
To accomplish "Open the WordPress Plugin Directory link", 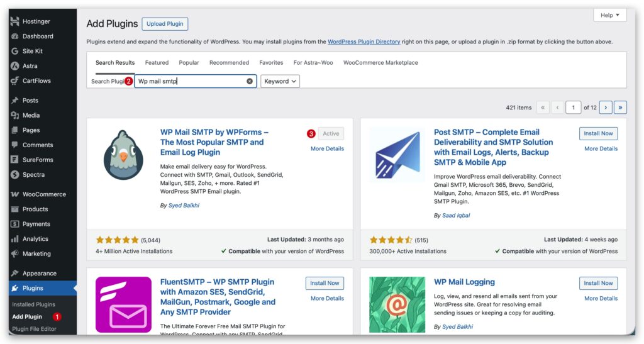I will pos(364,42).
